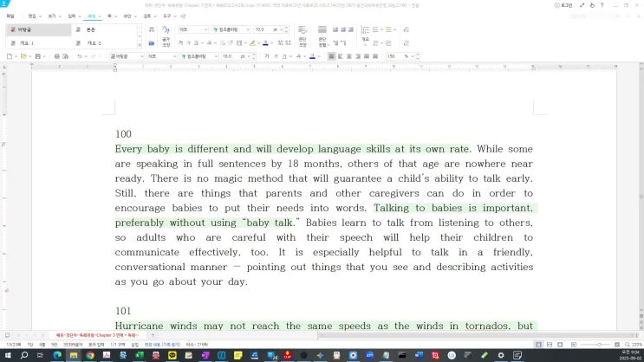
Task: Click the Chapter 3 document tab at bottom
Action: coord(93,335)
